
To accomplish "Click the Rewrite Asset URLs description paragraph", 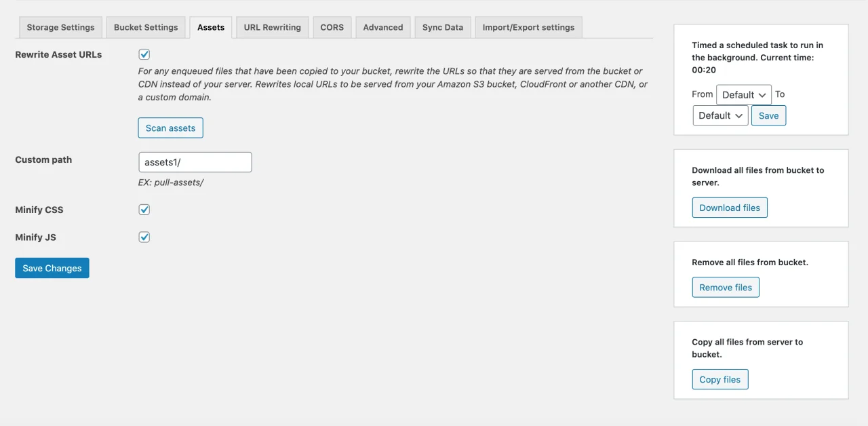I will (393, 84).
